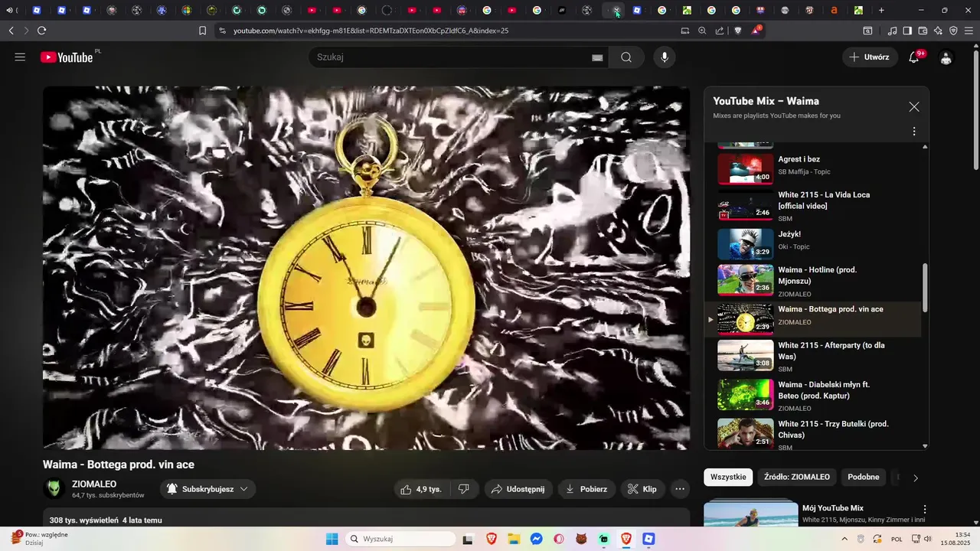Close the YouTube Mix playlist panel

(x=914, y=107)
